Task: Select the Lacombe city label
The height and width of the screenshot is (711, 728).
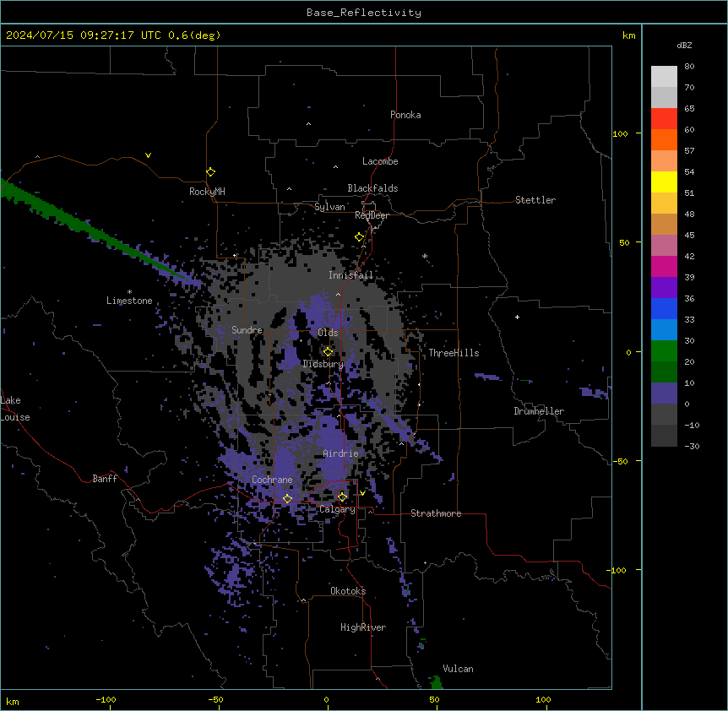Action: pos(380,161)
